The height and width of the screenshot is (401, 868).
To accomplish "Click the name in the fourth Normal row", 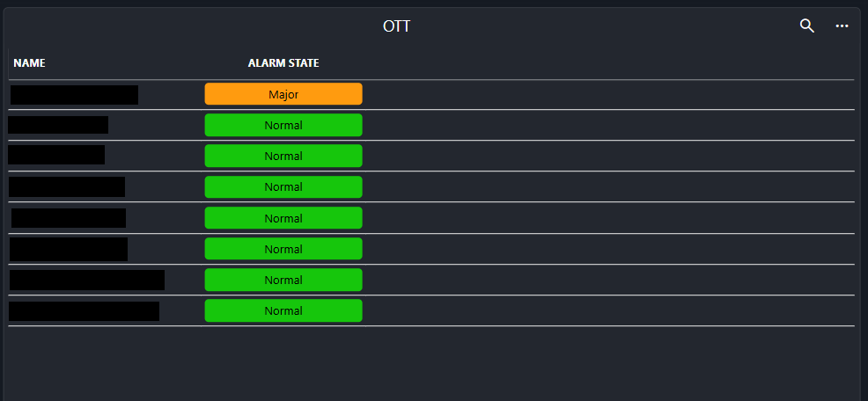I will (68, 218).
